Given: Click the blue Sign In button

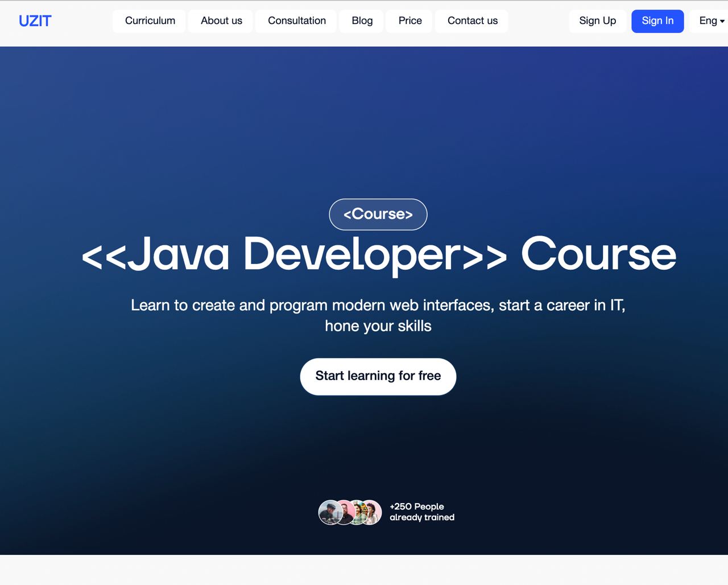Looking at the screenshot, I should tap(657, 21).
